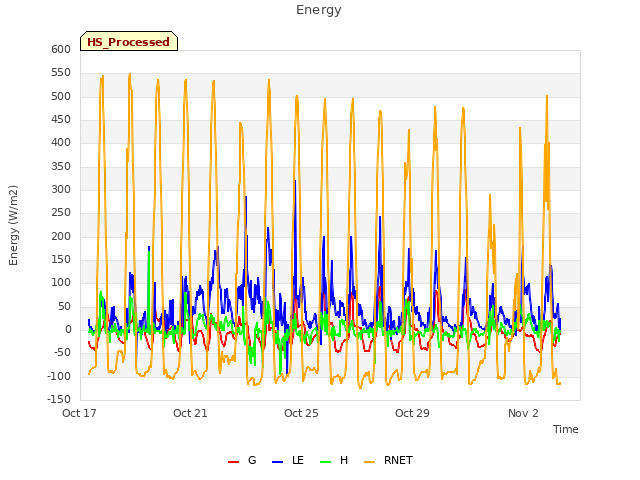Toggle the RNET series legend entry

(388, 460)
